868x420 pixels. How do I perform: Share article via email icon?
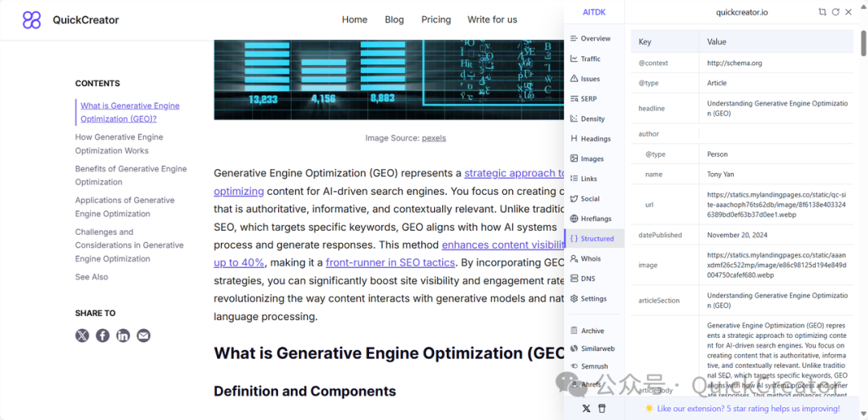pyautogui.click(x=144, y=336)
